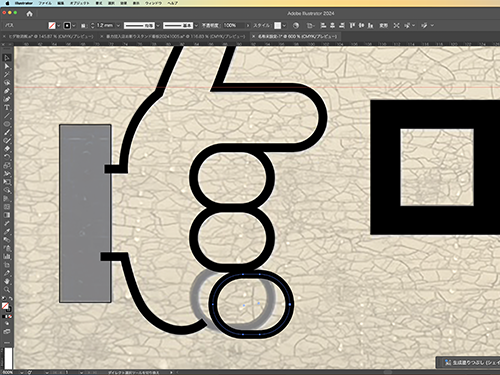Viewport: 500px width, 375px height.
Task: Open Recolor Artwork color wheel icon
Action: coord(296,25)
